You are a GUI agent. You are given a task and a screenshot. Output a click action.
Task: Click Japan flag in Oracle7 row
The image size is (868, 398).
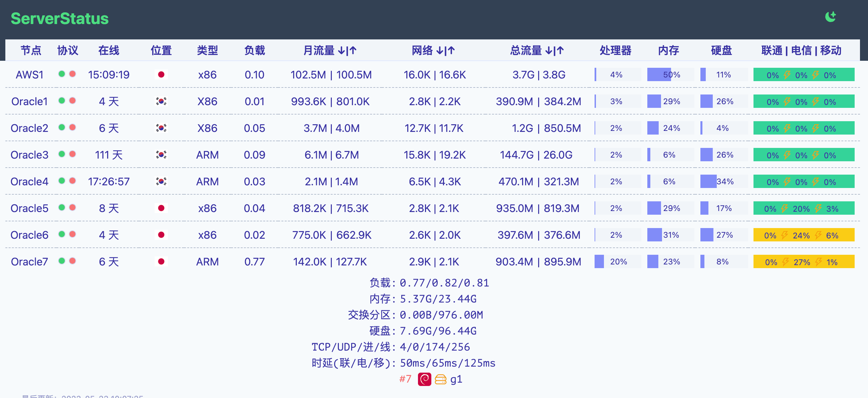(x=161, y=261)
